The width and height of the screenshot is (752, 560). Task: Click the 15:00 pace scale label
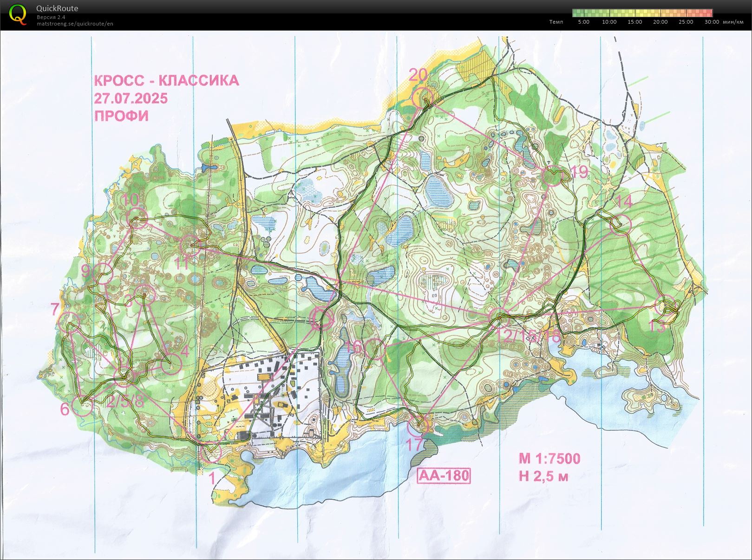[634, 22]
